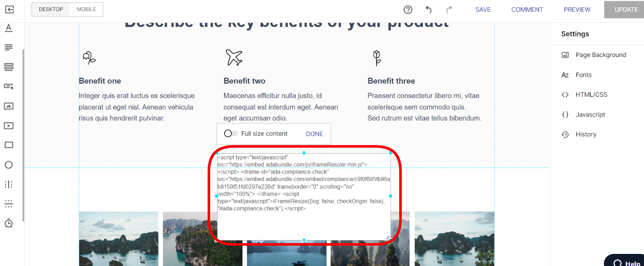Select the tulip icon above Benefit three
644x266 pixels.
click(x=377, y=58)
